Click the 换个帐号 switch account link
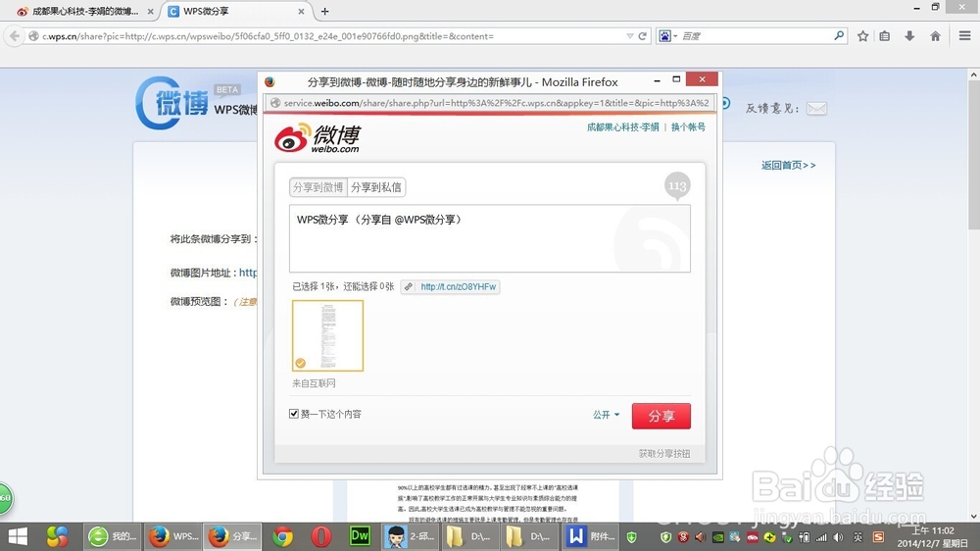 pos(688,126)
